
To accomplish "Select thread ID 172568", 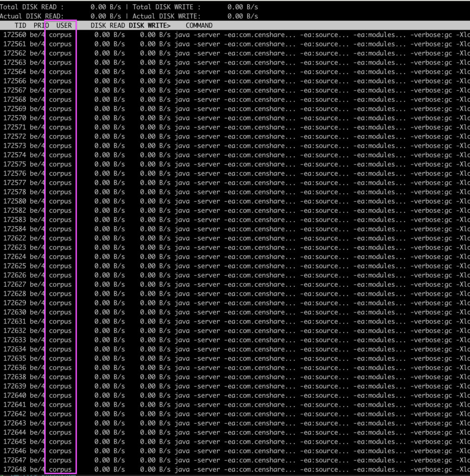I will (x=15, y=99).
